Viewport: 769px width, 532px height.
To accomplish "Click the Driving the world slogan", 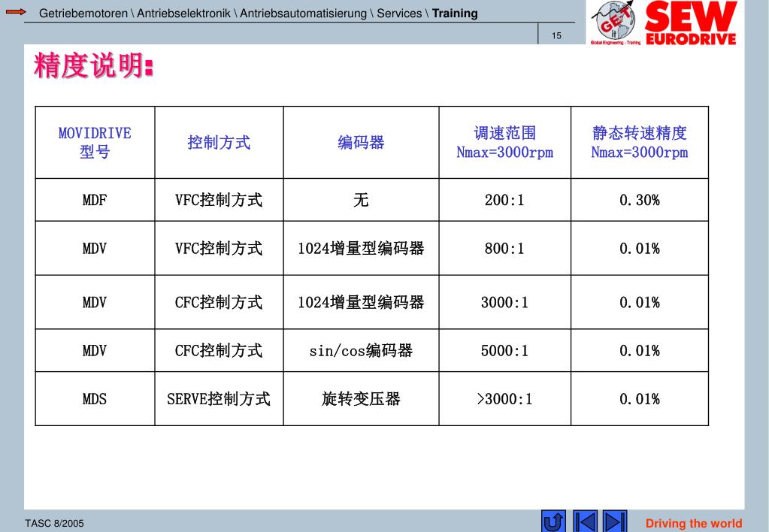I will click(694, 523).
